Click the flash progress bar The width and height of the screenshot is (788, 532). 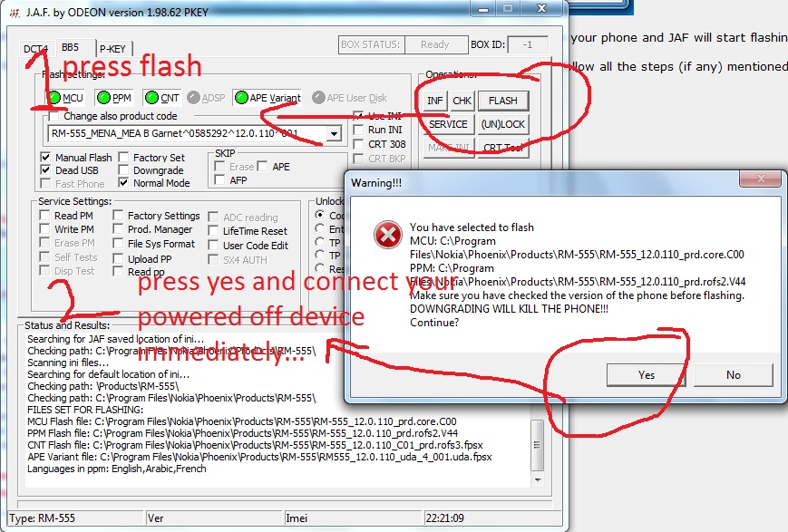coord(284,503)
